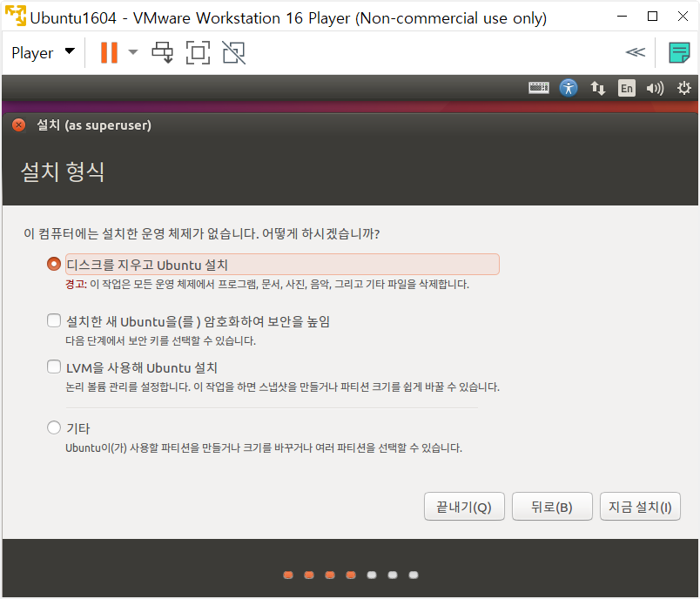Pause the virtual machine
This screenshot has width=700, height=599.
click(109, 52)
